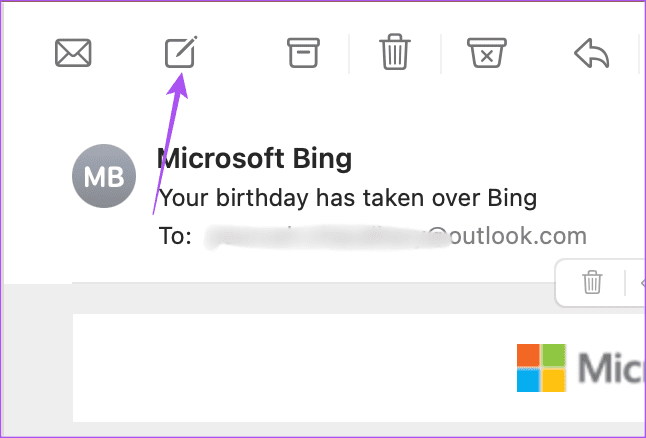The width and height of the screenshot is (646, 438).
Task: Click the partially visible reply arrow in popup
Action: [643, 283]
